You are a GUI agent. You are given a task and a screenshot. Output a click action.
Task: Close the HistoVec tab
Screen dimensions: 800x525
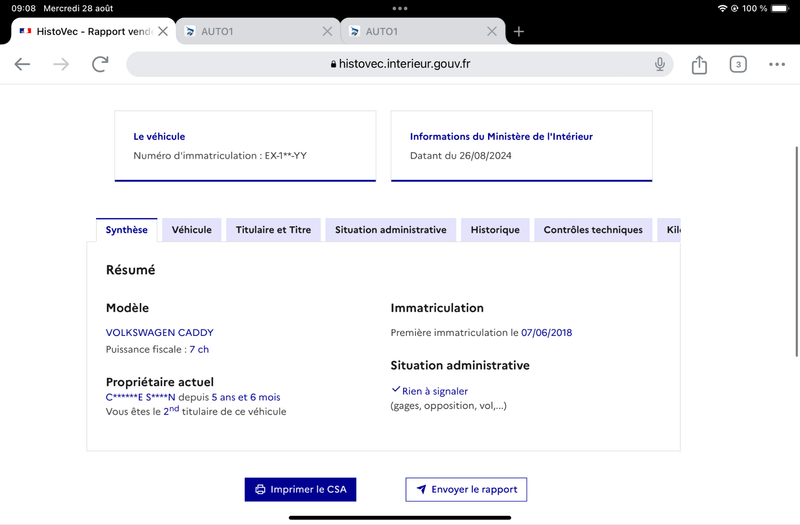[x=163, y=32]
